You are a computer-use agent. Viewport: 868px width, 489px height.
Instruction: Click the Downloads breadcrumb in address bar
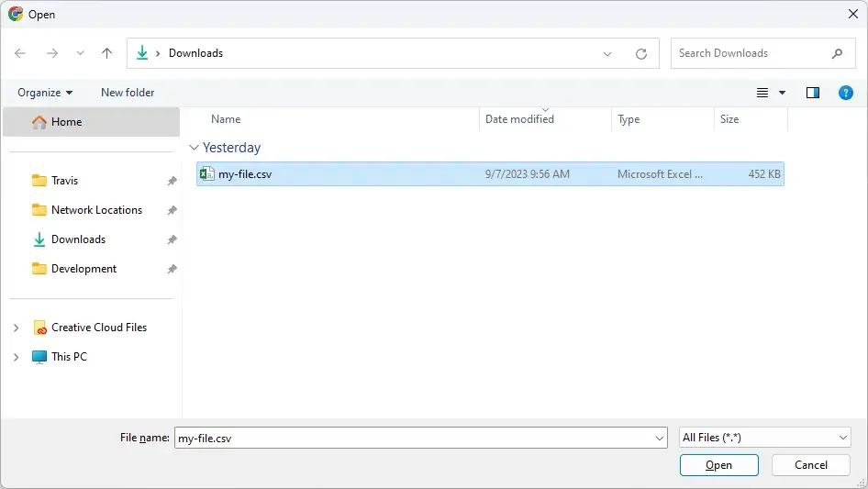point(196,53)
